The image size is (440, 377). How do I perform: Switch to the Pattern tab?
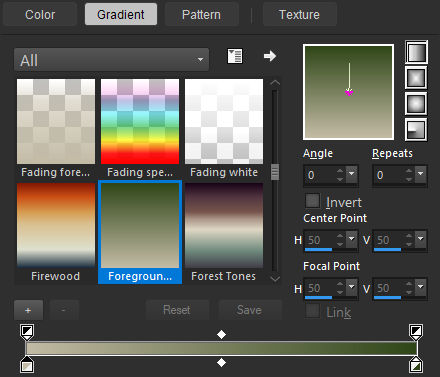[201, 15]
